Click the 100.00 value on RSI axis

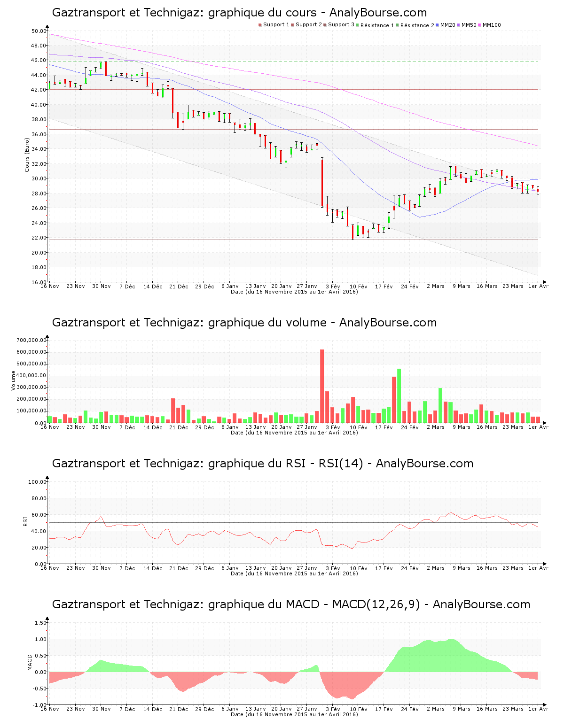coord(37,482)
